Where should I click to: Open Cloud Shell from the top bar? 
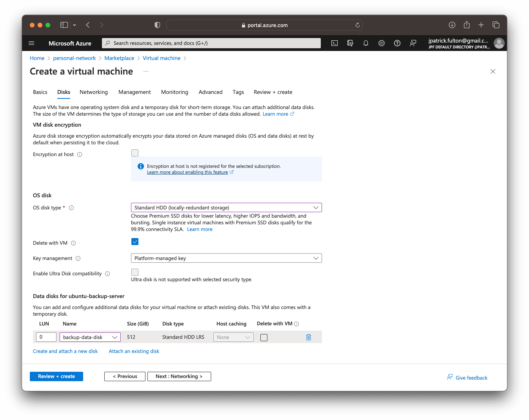pos(334,43)
